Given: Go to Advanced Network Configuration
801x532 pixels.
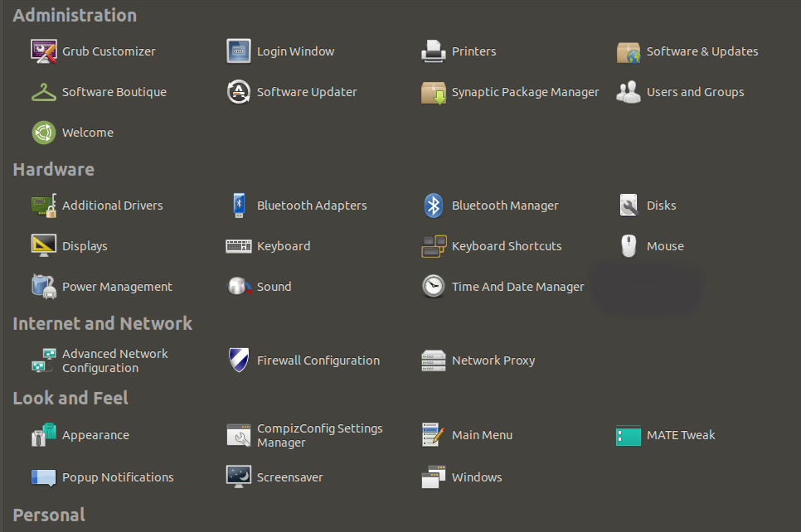Looking at the screenshot, I should coord(114,360).
